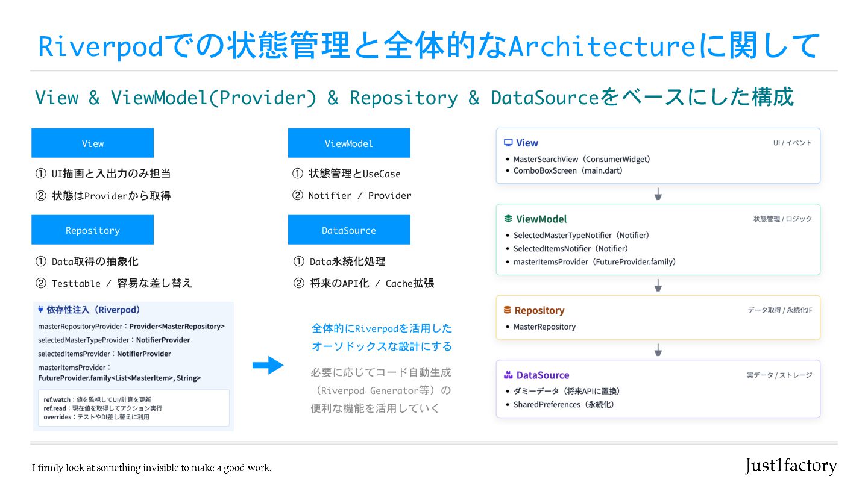The width and height of the screenshot is (868, 488).
Task: Click SelectedItemsNotifier（Notifier）item
Action: point(571,249)
